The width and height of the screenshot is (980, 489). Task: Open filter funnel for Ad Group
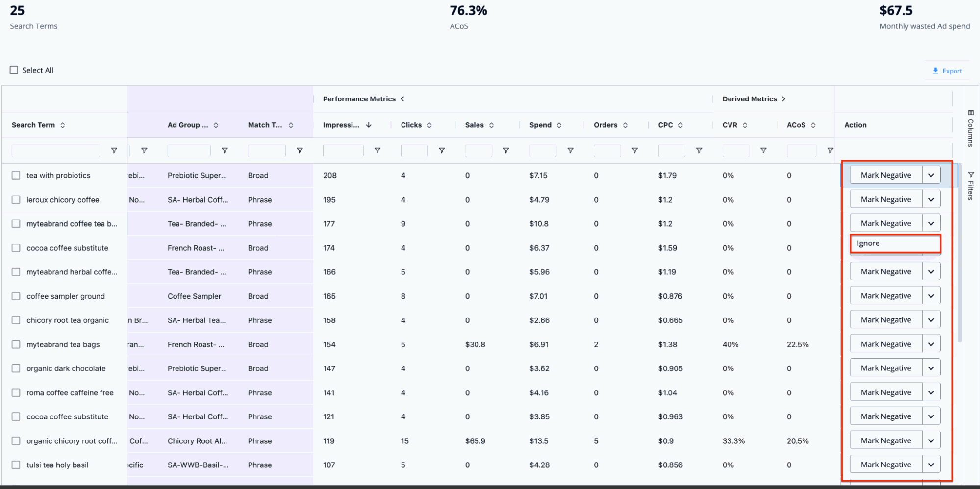(x=225, y=151)
